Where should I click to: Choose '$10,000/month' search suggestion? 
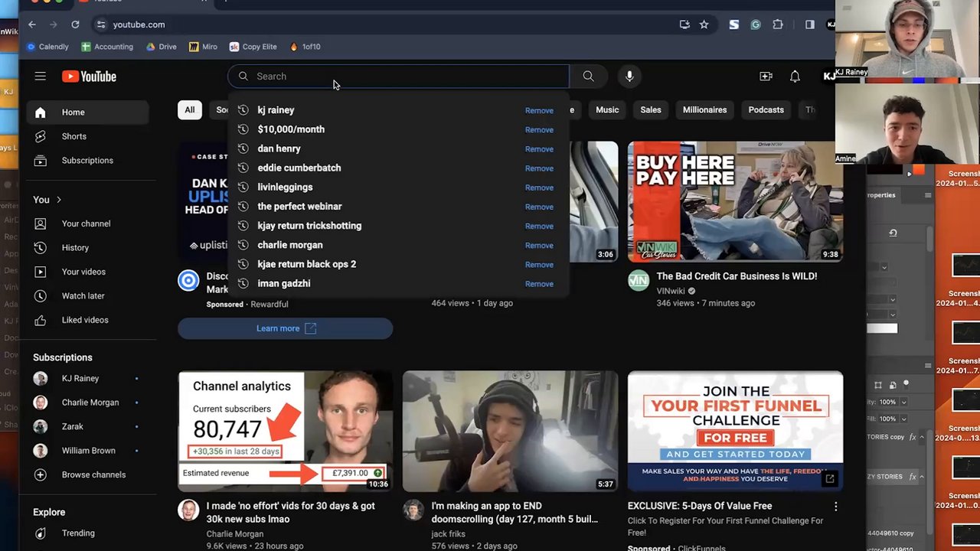(x=291, y=129)
